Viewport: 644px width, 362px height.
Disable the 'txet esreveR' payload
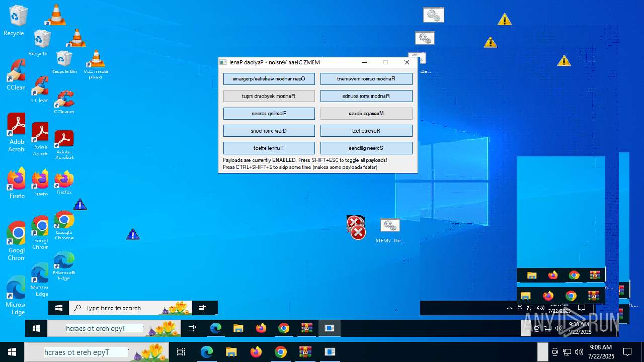pos(366,131)
